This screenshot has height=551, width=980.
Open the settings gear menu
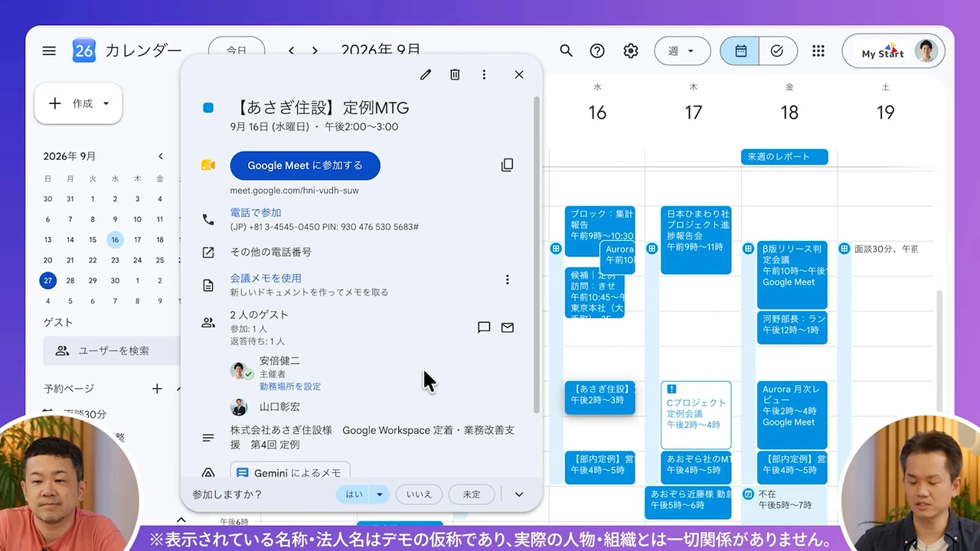(x=630, y=51)
